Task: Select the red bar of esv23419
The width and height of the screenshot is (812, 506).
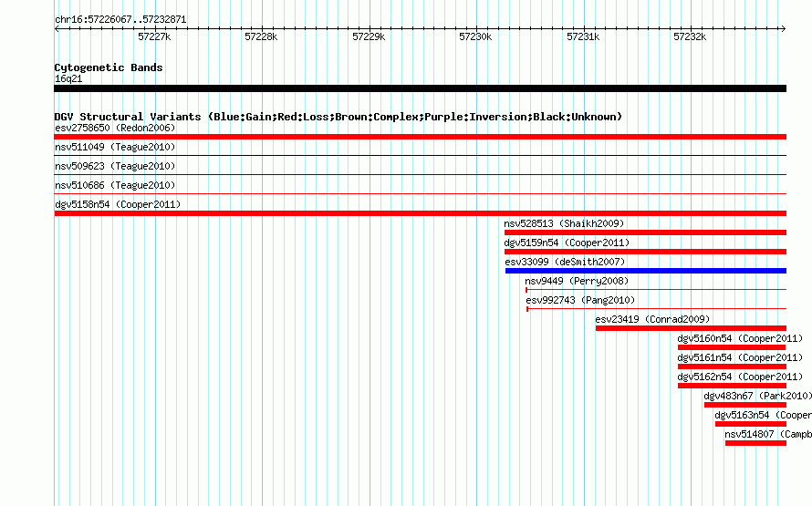Action: click(x=691, y=328)
